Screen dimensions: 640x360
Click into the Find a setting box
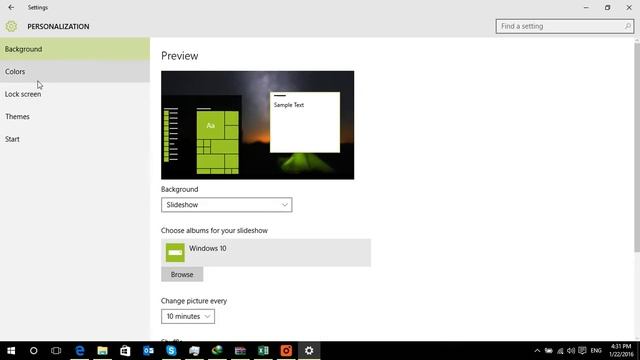coord(564,26)
